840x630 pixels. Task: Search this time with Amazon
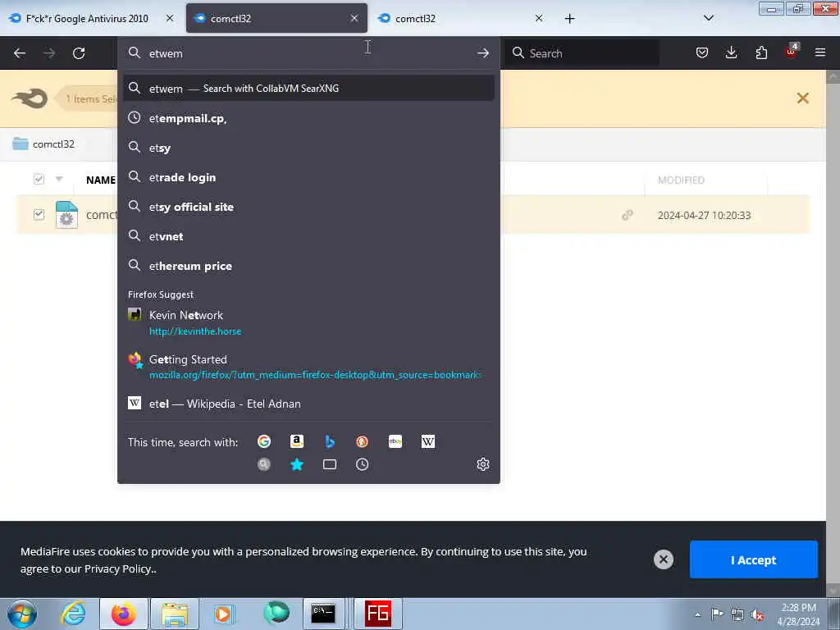click(x=297, y=441)
